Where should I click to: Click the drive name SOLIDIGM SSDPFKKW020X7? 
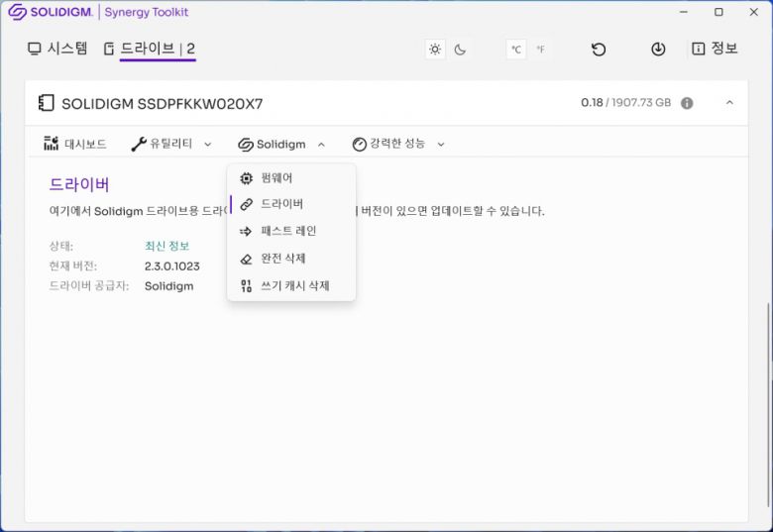[x=163, y=104]
